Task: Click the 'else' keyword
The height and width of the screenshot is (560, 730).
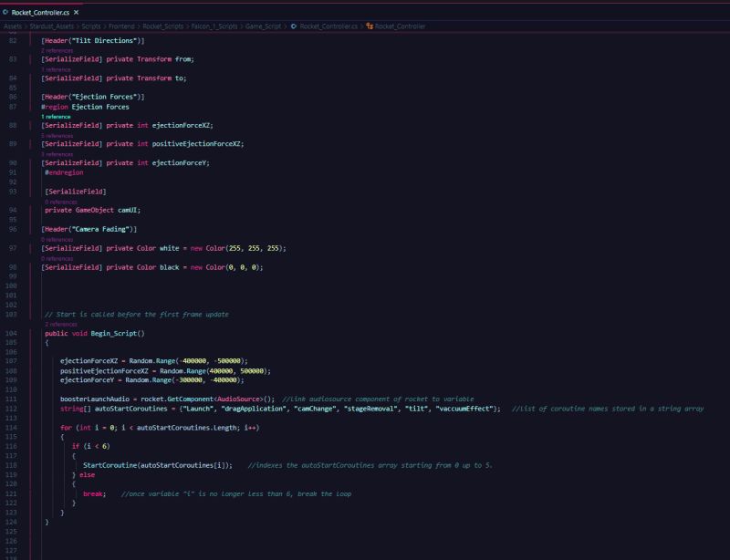Action: [x=87, y=475]
